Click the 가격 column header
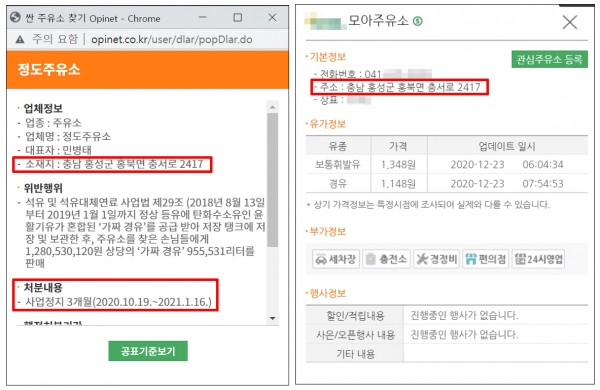600x390 pixels. (398, 146)
